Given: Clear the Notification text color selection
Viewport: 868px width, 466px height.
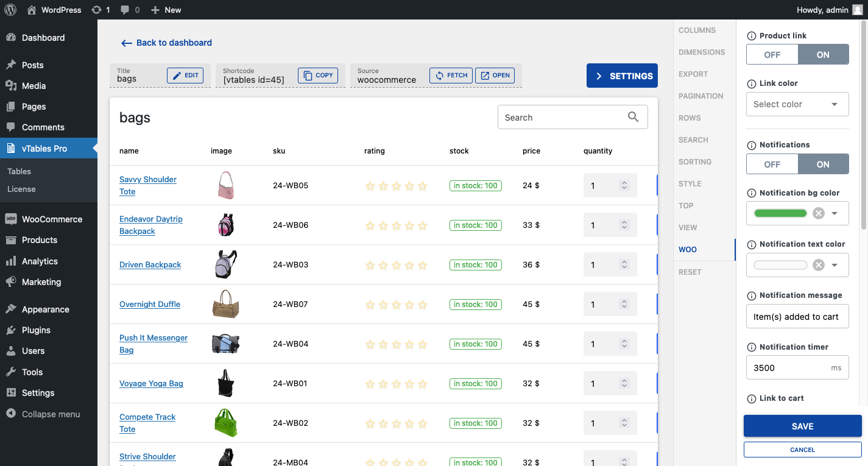Looking at the screenshot, I should pos(819,265).
